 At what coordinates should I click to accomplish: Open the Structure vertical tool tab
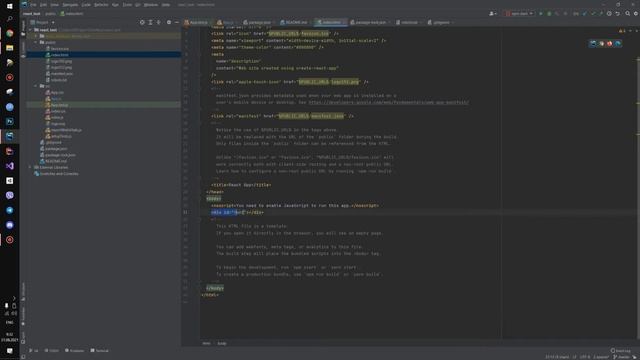coord(23,292)
